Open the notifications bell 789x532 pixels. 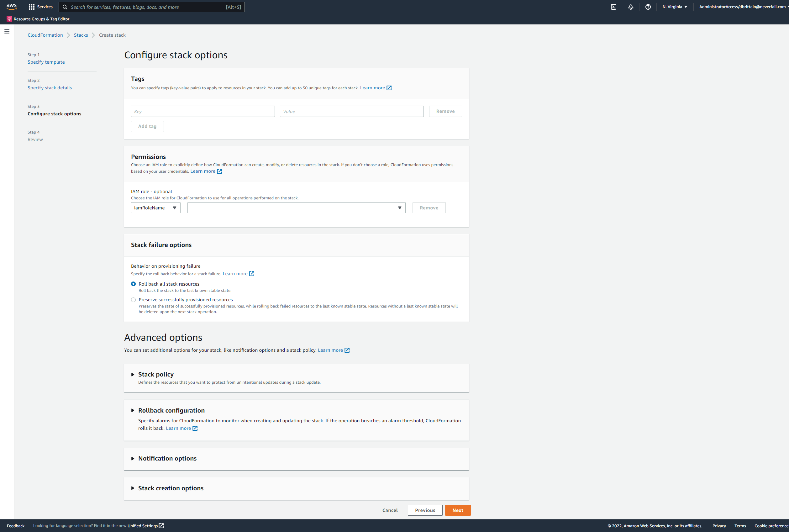pyautogui.click(x=631, y=7)
